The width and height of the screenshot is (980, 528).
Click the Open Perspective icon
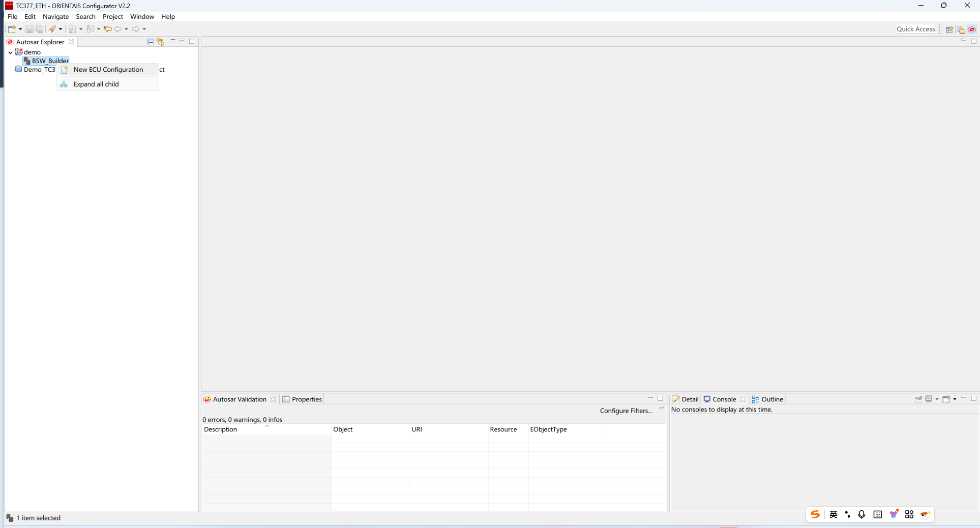click(x=949, y=30)
